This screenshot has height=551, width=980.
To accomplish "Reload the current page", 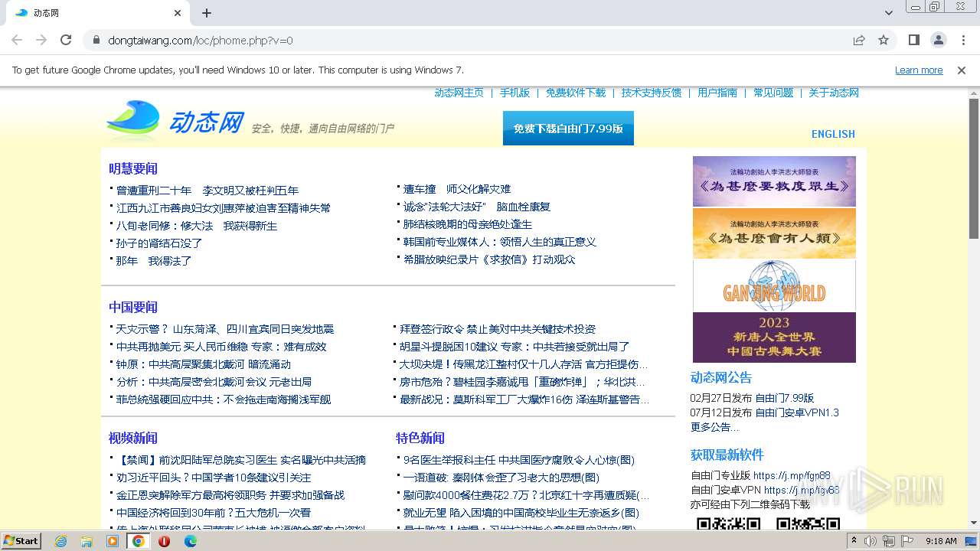I will (66, 40).
